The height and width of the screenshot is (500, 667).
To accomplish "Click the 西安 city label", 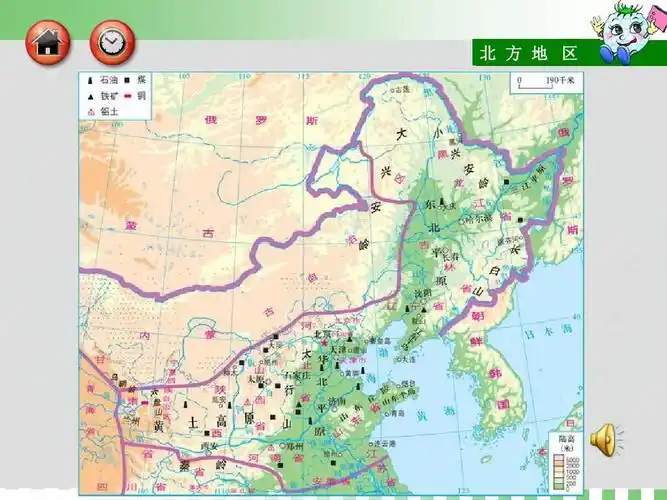I will pos(208,446).
